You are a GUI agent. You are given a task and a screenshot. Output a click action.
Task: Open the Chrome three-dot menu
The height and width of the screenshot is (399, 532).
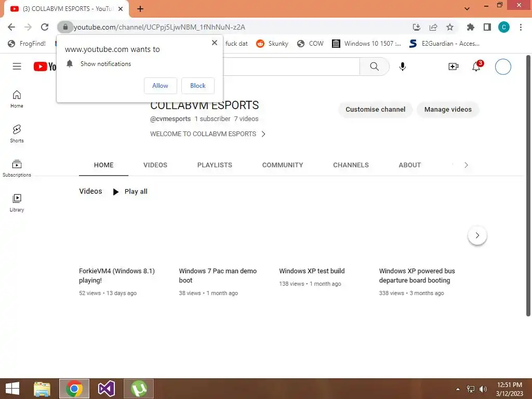521,27
